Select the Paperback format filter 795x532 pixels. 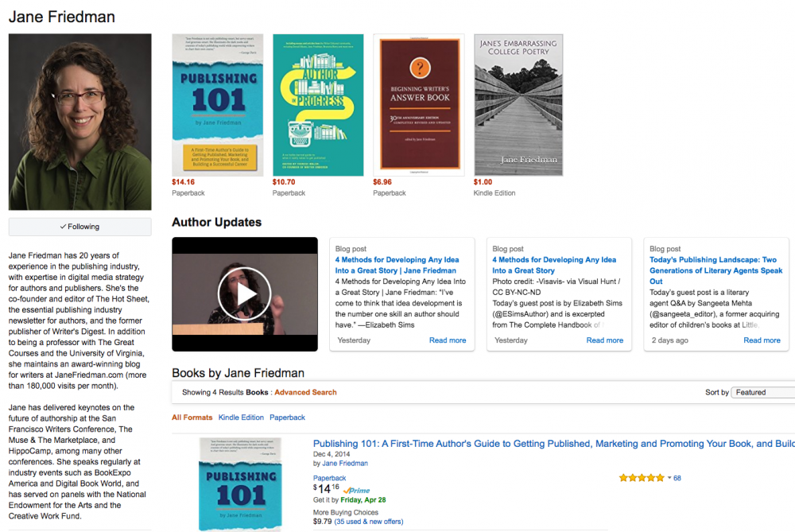[287, 417]
